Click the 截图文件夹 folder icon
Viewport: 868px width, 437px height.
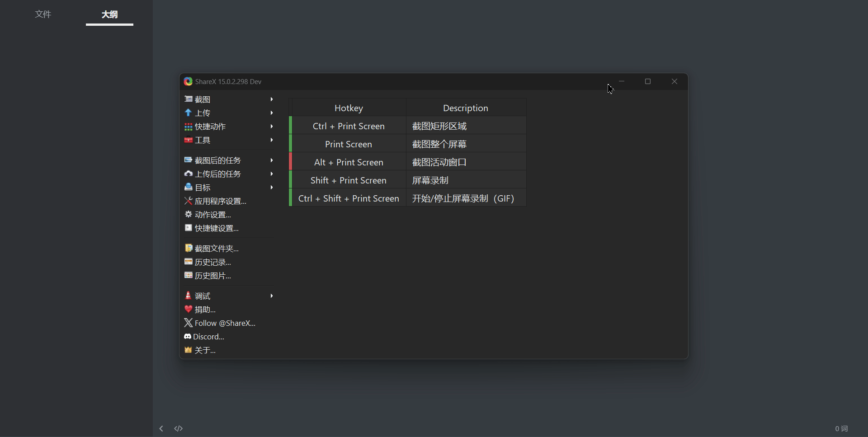click(x=189, y=248)
